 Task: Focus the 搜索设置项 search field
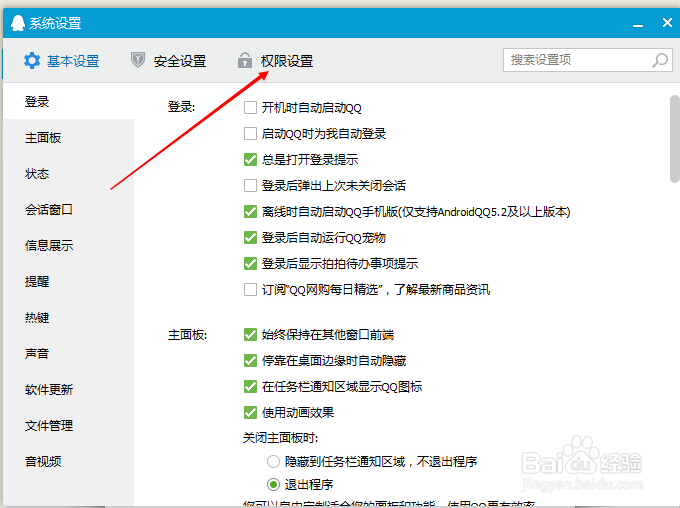(588, 60)
